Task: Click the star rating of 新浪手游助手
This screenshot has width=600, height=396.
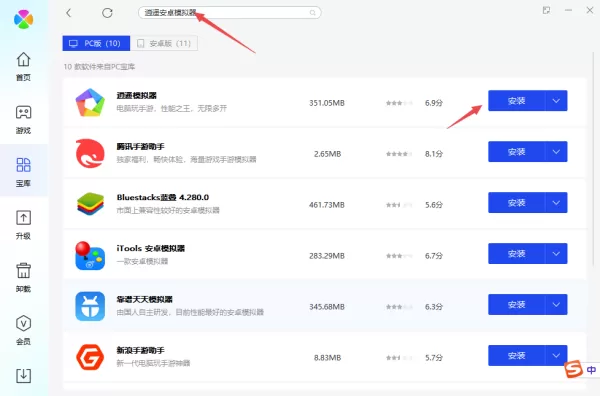Action: point(399,358)
